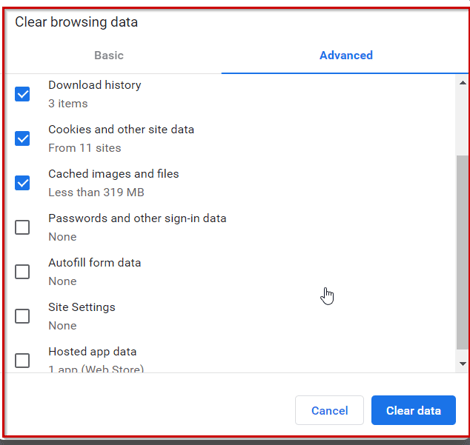The height and width of the screenshot is (445, 470).
Task: Enable Hosted app data checkbox
Action: [22, 360]
